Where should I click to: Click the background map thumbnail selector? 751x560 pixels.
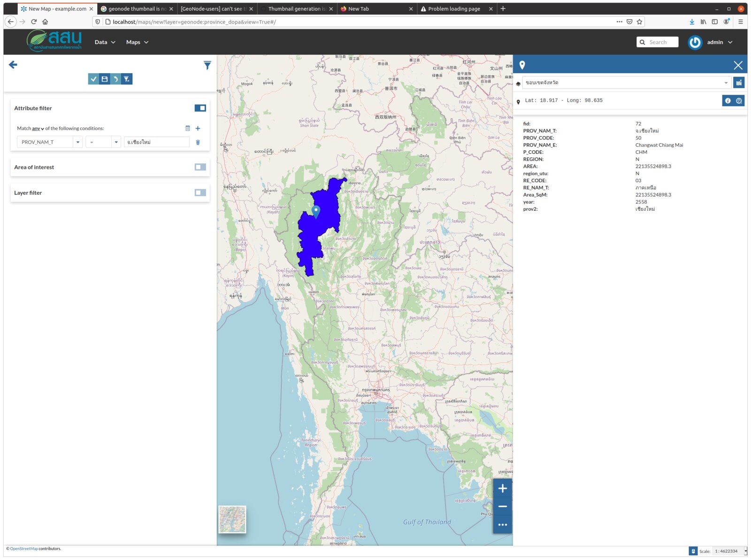(x=232, y=520)
